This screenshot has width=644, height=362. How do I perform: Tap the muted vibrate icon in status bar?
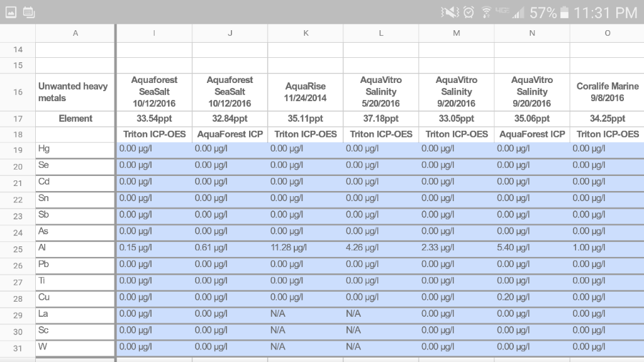click(x=449, y=13)
